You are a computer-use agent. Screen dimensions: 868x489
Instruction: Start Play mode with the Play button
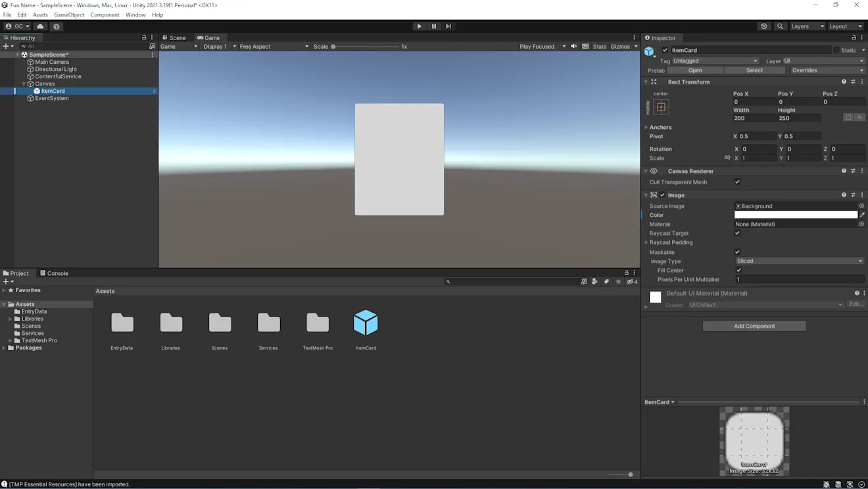pyautogui.click(x=419, y=26)
